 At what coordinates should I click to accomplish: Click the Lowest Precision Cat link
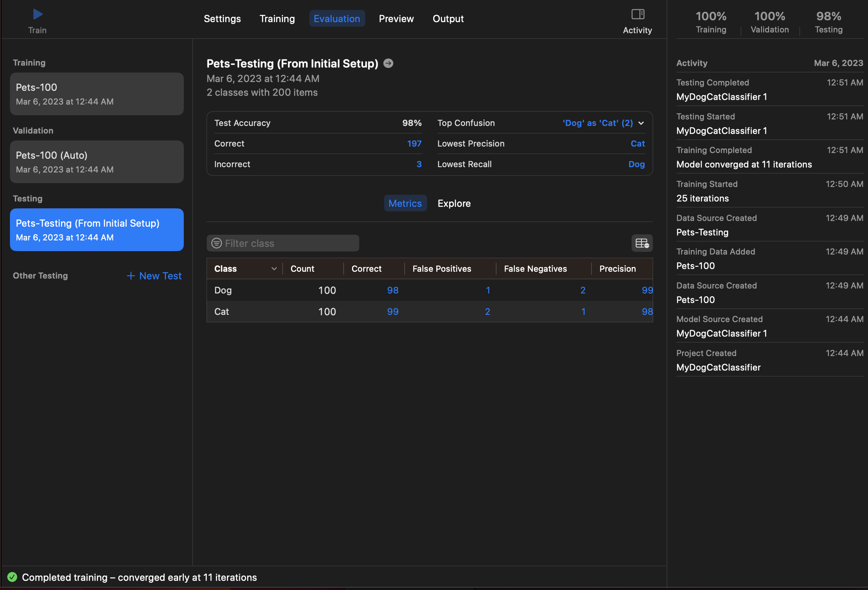[x=638, y=143]
